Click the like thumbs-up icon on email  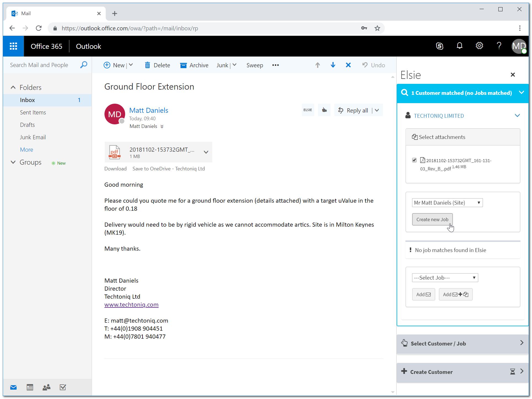[x=324, y=110]
